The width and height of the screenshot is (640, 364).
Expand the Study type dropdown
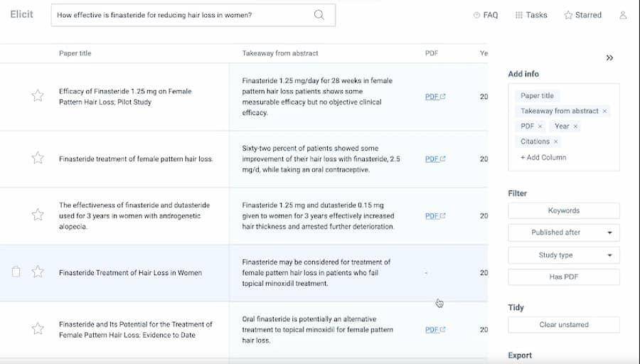[x=563, y=255]
